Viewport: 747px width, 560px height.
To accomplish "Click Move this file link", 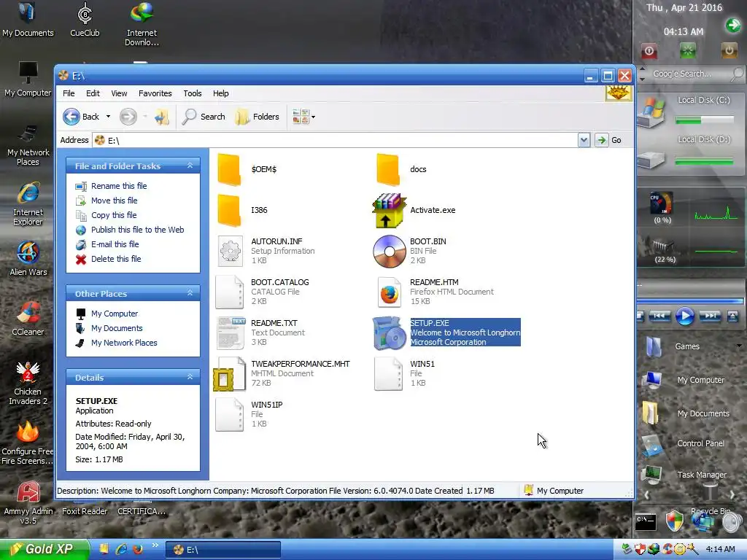I will pos(115,201).
